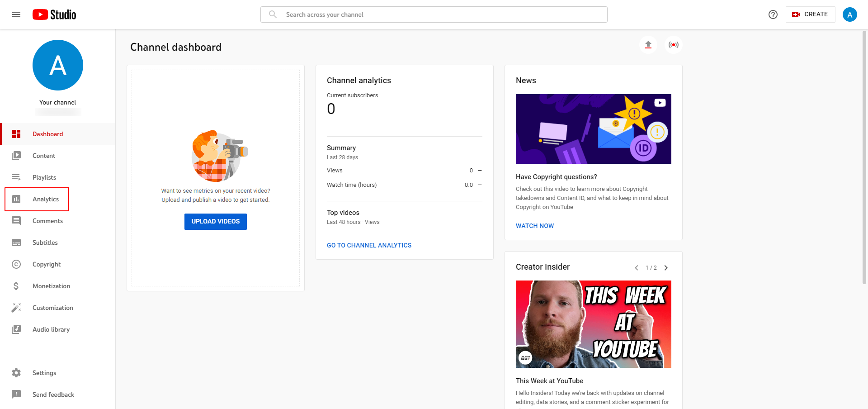868x409 pixels.
Task: Click the UPLOAD VIDEOS button
Action: [x=216, y=222]
